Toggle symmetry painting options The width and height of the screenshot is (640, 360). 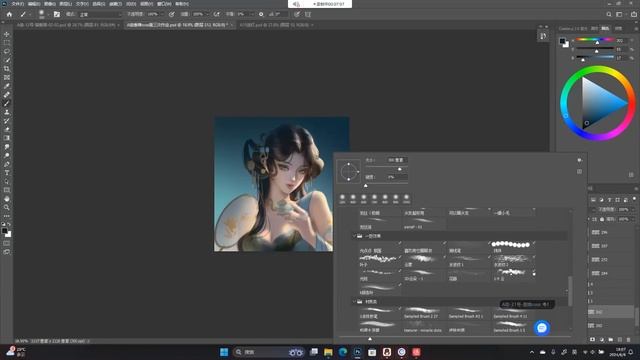pyautogui.click(x=308, y=14)
